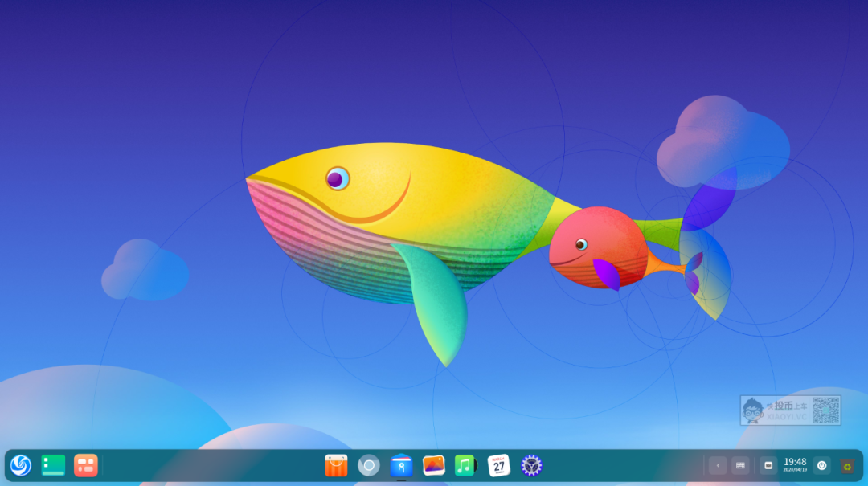Collapse the system tray arrow

click(718, 465)
